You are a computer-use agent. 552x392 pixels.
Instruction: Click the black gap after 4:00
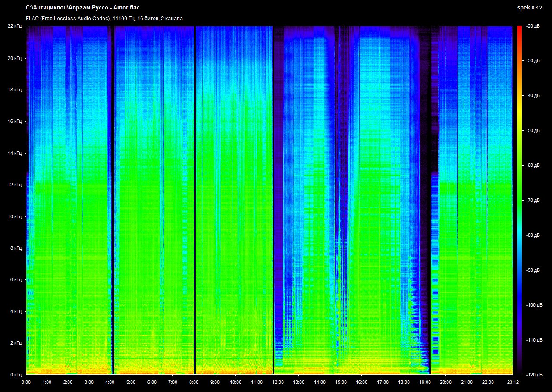tap(113, 194)
